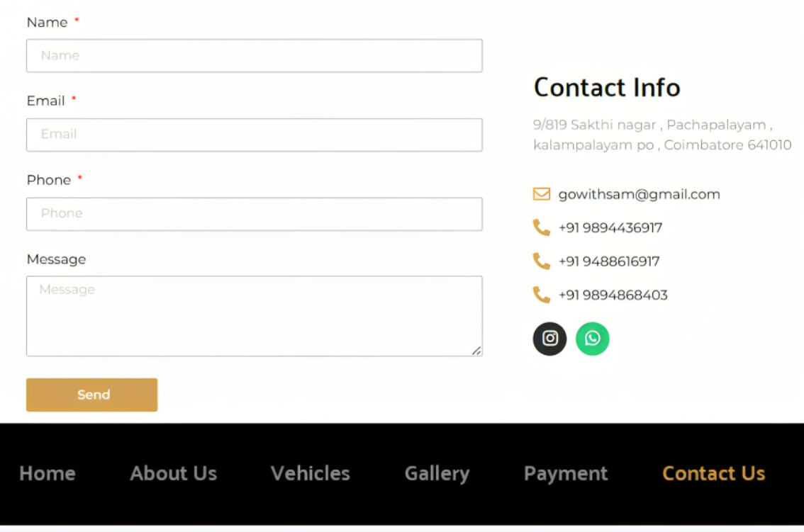Navigate to Vehicles section
This screenshot has width=804, height=532.
click(x=311, y=473)
